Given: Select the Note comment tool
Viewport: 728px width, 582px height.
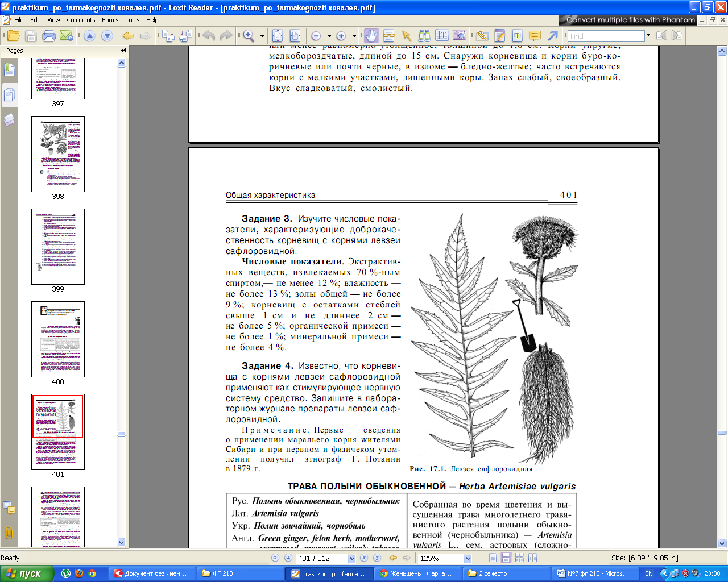Looking at the screenshot, I should point(535,36).
